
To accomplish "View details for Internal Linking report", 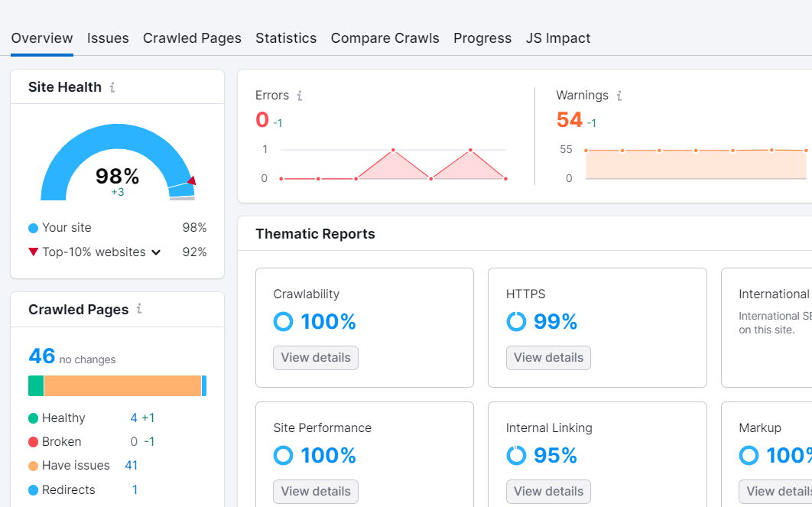I will tap(548, 491).
